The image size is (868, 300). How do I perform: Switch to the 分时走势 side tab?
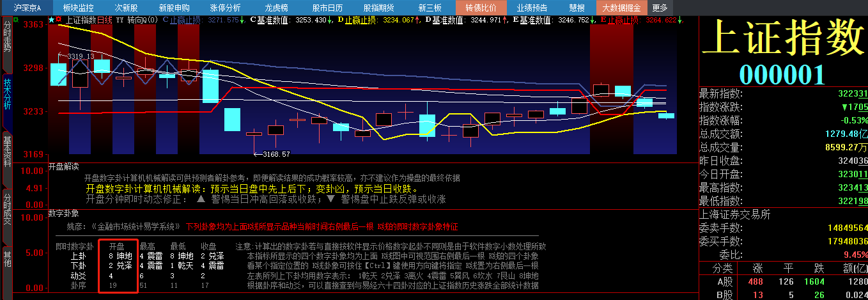(7, 37)
